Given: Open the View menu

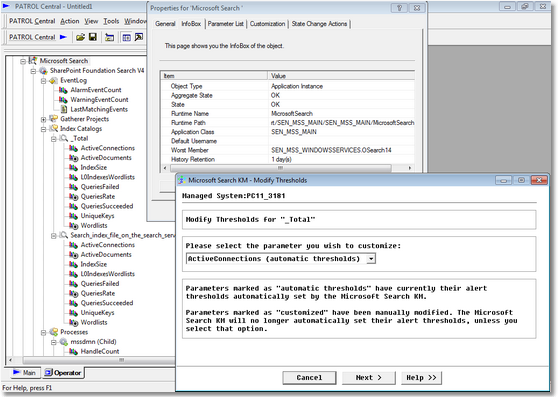Looking at the screenshot, I should [91, 21].
